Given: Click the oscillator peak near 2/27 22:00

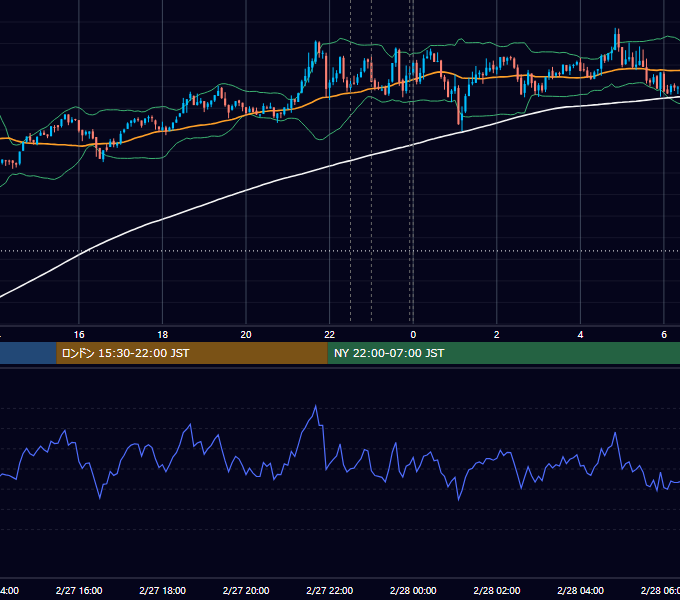Looking at the screenshot, I should tap(315, 408).
